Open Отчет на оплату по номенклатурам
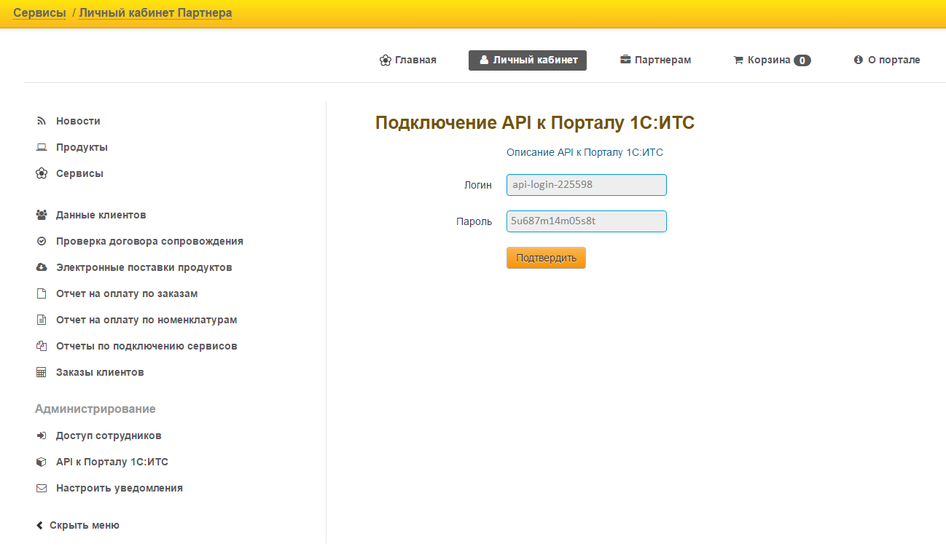This screenshot has height=560, width=946. tap(146, 320)
